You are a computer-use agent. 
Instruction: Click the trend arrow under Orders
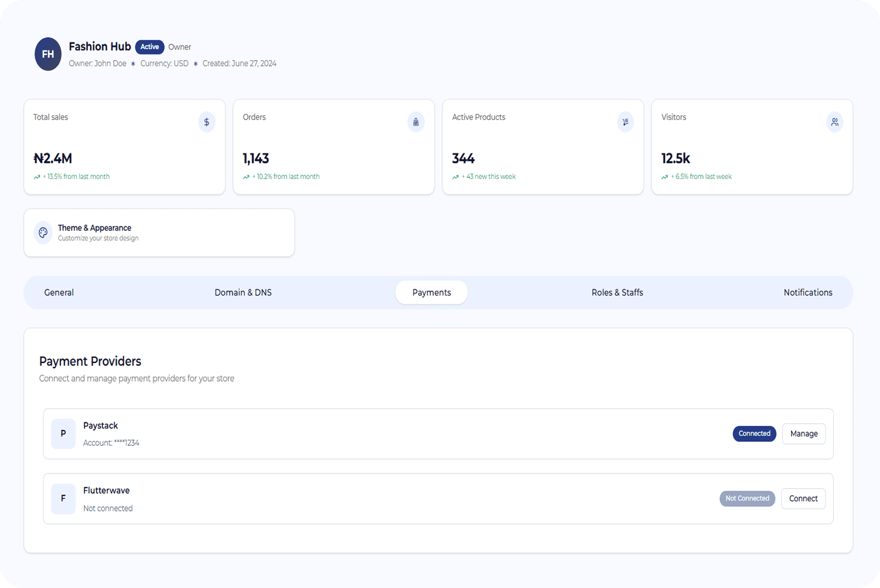(x=246, y=177)
